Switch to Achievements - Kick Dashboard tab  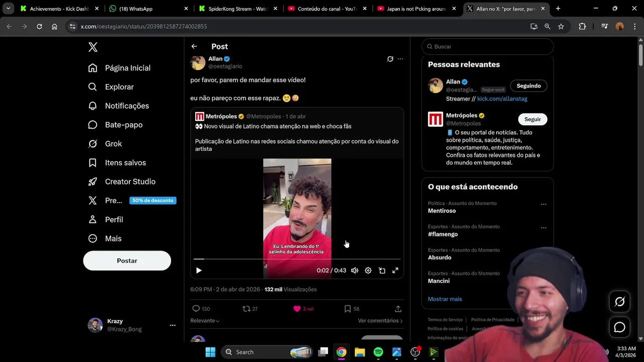coord(60,9)
